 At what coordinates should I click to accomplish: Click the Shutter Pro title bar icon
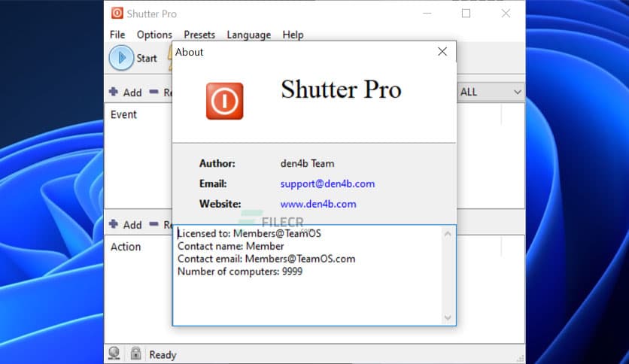coord(117,14)
